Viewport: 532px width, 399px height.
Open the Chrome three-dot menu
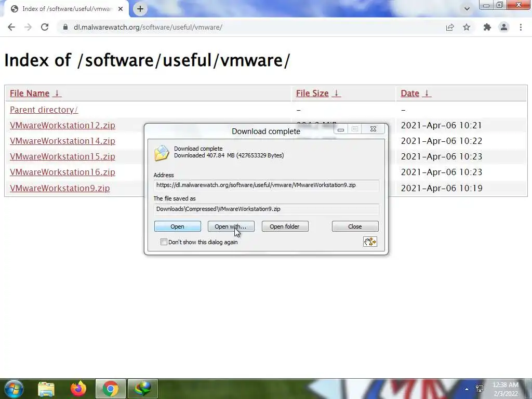(x=521, y=27)
